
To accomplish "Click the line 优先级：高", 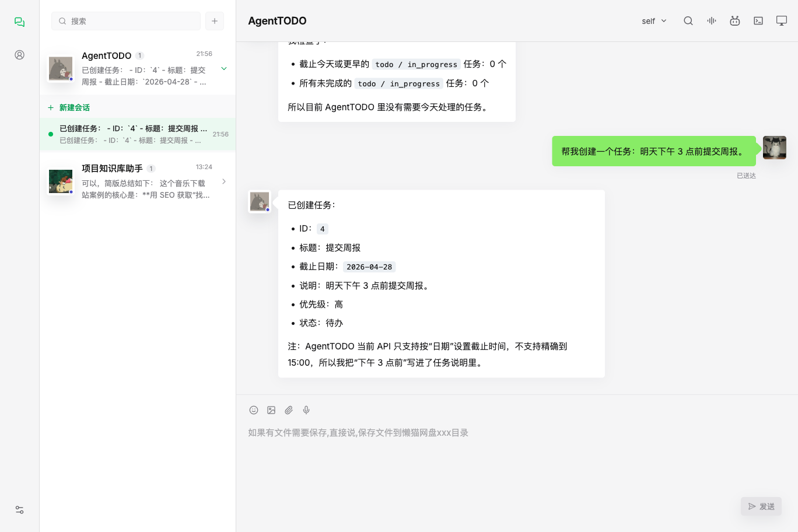I will [x=321, y=304].
